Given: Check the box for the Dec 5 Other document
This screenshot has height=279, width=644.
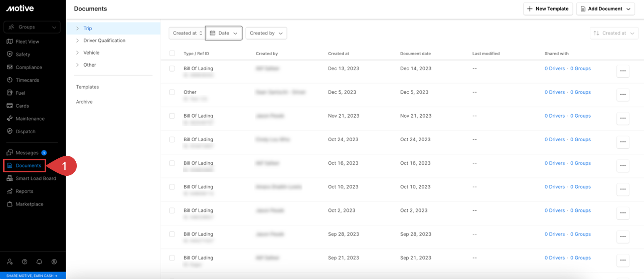Looking at the screenshot, I should click(172, 92).
